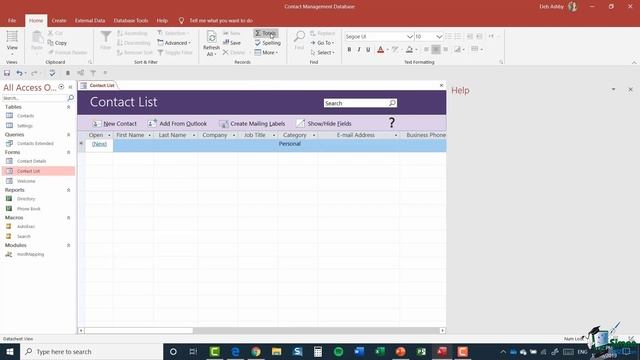Select the AutoExec macro
The image size is (640, 360).
point(26,227)
